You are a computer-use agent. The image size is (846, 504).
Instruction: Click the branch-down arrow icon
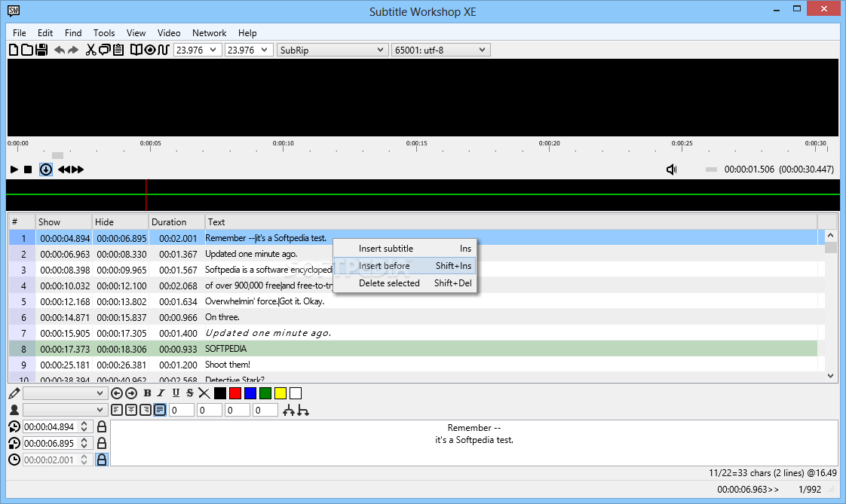[302, 411]
